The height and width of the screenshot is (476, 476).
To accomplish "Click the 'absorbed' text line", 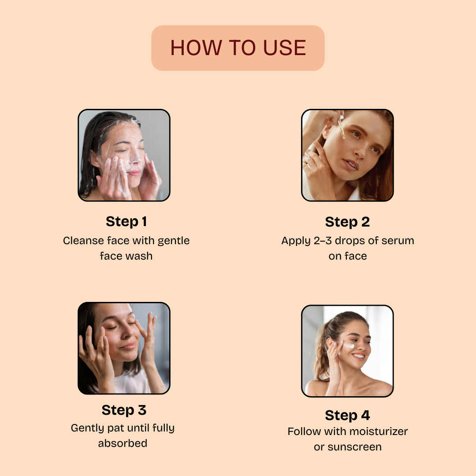I will pyautogui.click(x=123, y=443).
